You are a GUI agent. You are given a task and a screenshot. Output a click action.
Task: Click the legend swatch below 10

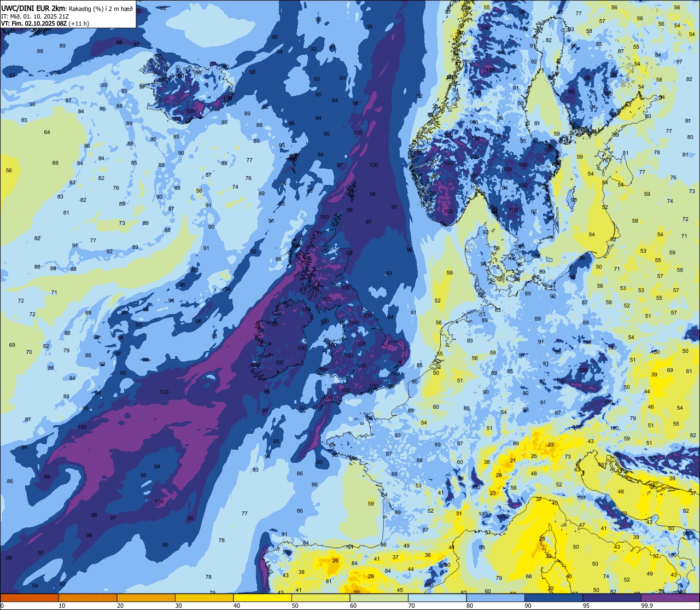pos(30,597)
